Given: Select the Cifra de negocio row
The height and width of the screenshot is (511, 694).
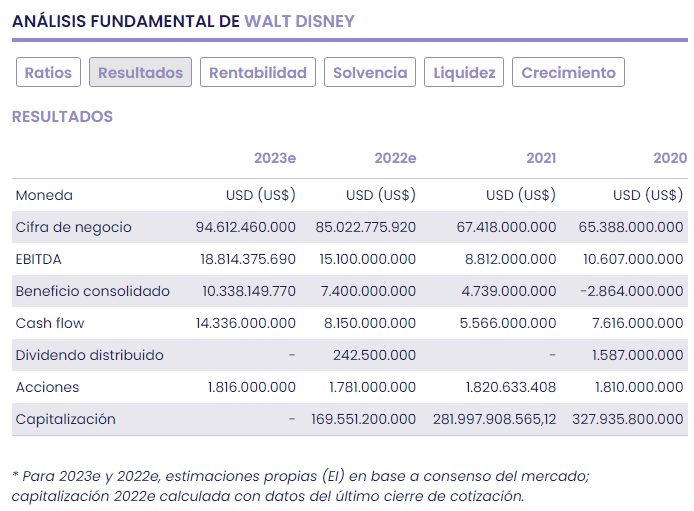Looking at the screenshot, I should tap(73, 227).
